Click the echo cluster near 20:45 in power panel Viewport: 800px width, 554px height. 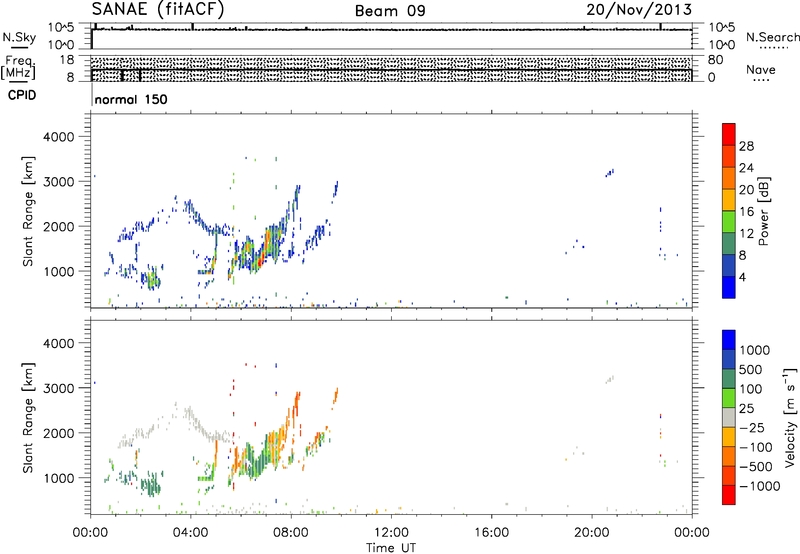click(610, 172)
